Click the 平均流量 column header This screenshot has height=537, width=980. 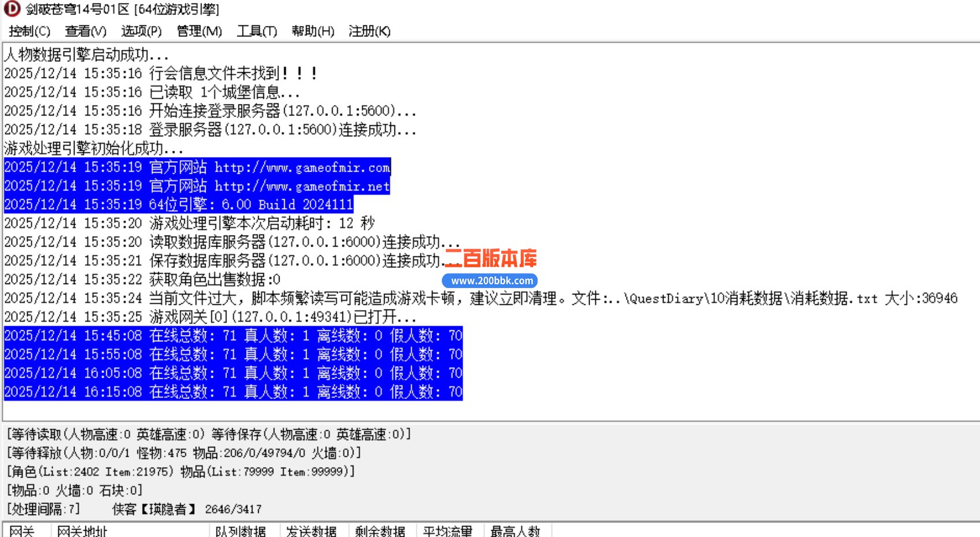(450, 531)
